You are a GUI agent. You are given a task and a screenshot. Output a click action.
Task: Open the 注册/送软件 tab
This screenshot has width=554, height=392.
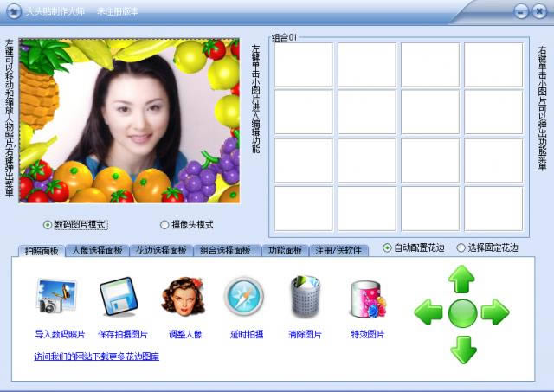tap(338, 250)
